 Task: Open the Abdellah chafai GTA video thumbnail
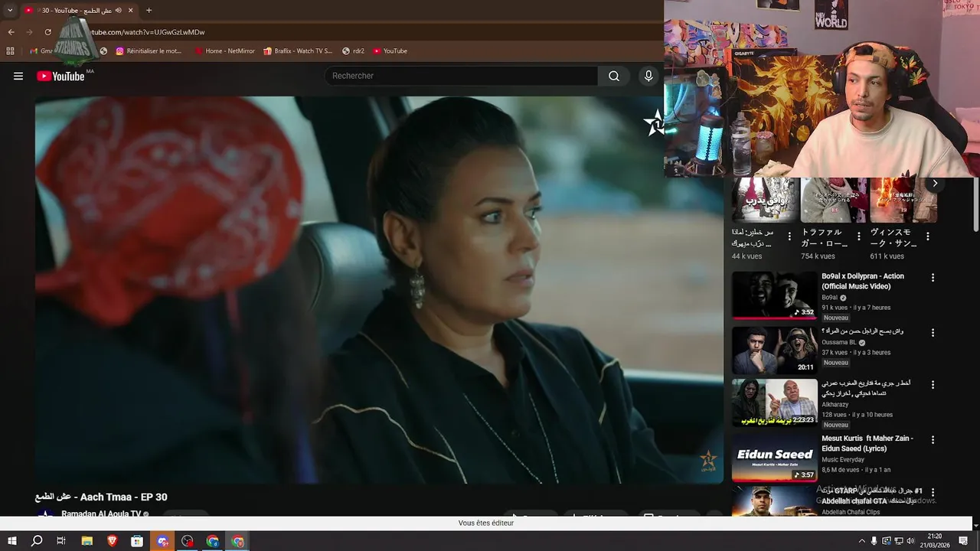click(x=774, y=501)
